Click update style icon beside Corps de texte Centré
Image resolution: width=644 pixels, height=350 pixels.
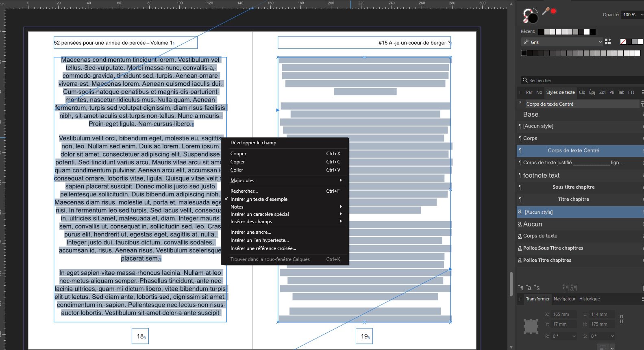click(642, 104)
